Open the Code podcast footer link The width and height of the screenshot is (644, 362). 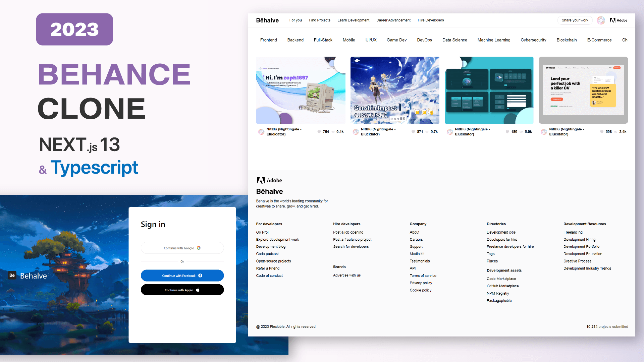pos(267,254)
